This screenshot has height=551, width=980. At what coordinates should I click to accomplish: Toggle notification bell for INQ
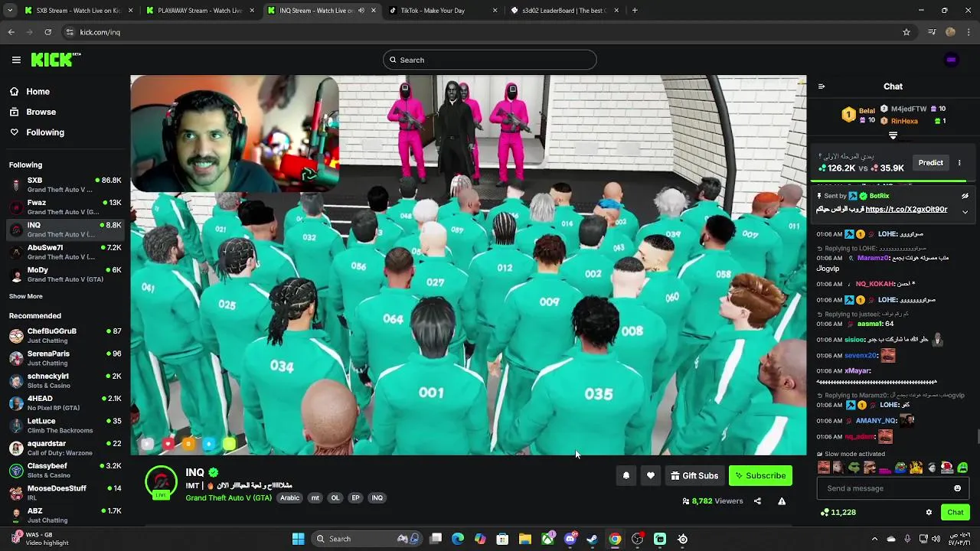(x=626, y=475)
